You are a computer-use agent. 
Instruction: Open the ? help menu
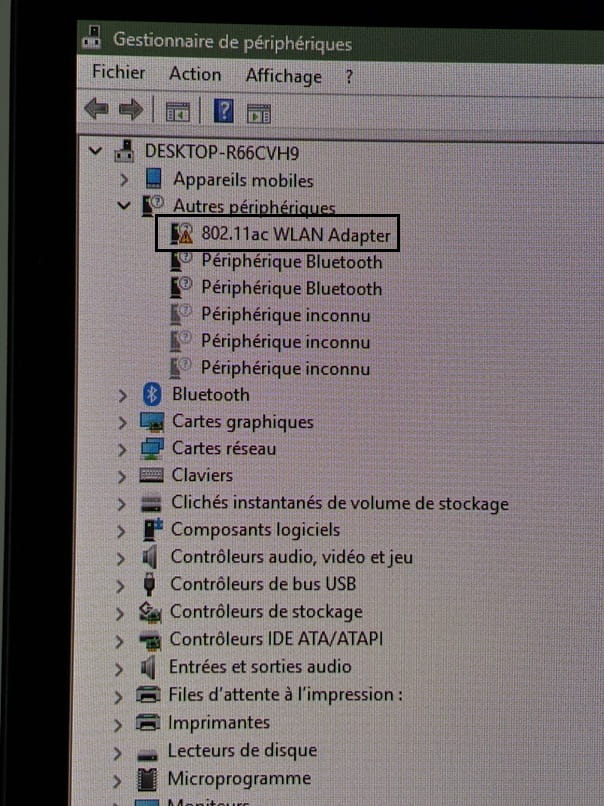click(349, 77)
